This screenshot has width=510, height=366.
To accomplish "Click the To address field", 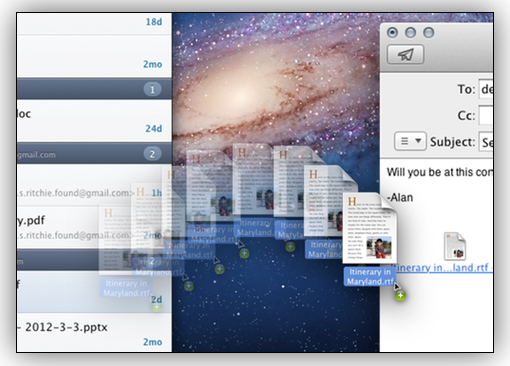I will click(486, 89).
